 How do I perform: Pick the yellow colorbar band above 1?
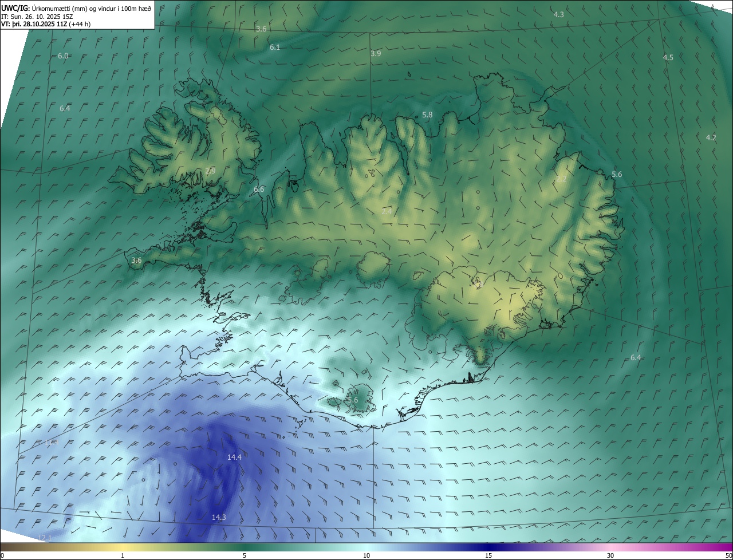tap(123, 547)
